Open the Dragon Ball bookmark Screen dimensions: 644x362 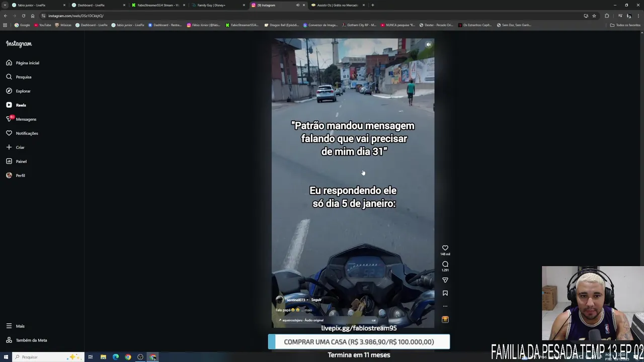click(x=282, y=25)
